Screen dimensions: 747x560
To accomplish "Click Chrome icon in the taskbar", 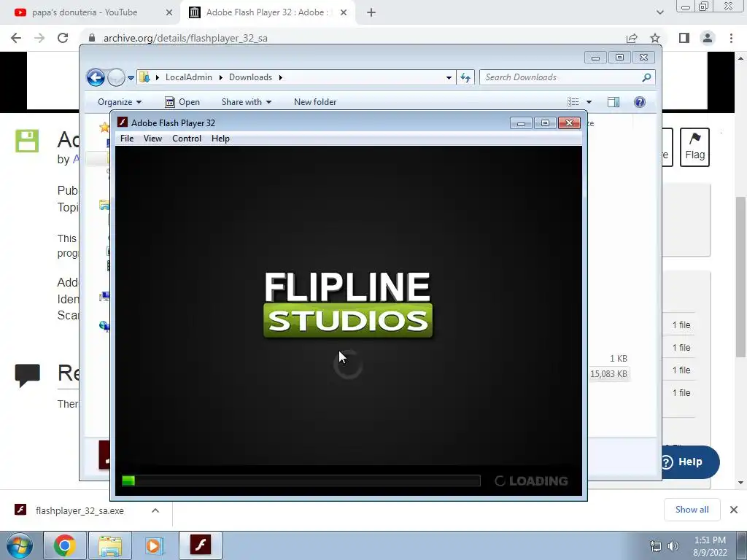I will pos(65,545).
